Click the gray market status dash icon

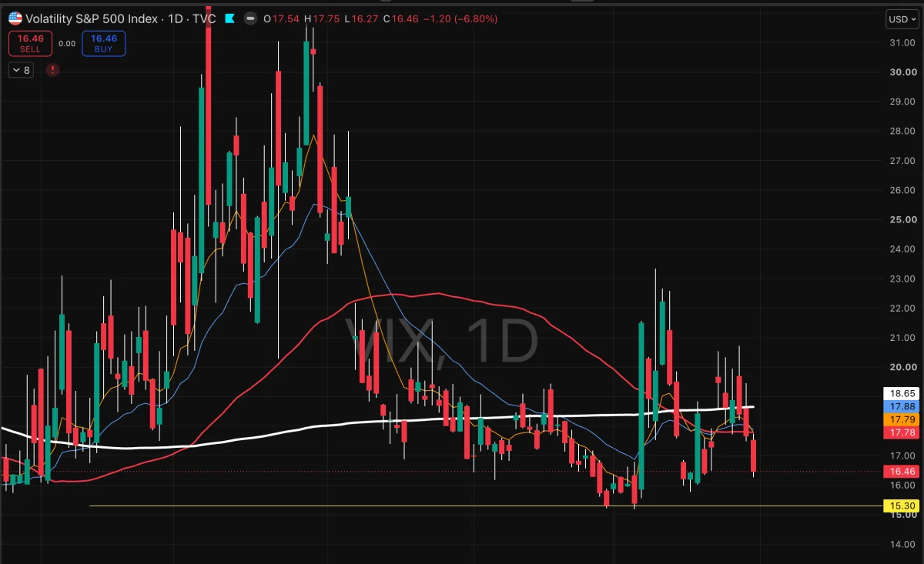[252, 18]
